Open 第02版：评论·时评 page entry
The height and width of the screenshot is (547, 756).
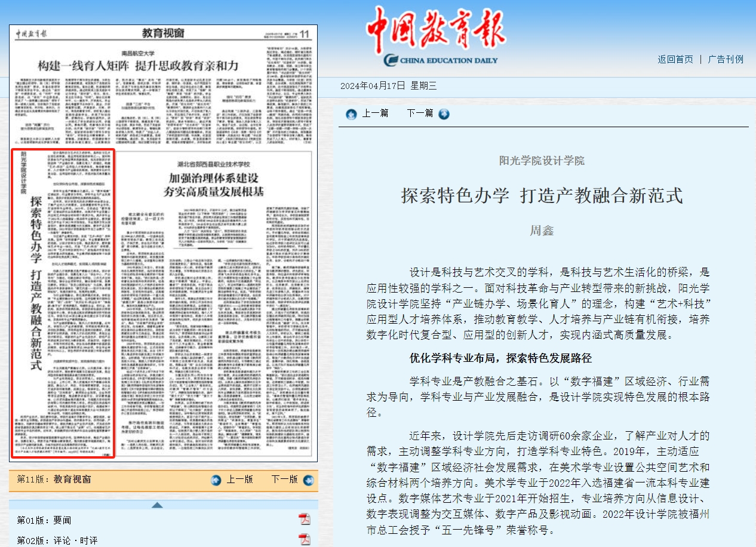(x=57, y=540)
